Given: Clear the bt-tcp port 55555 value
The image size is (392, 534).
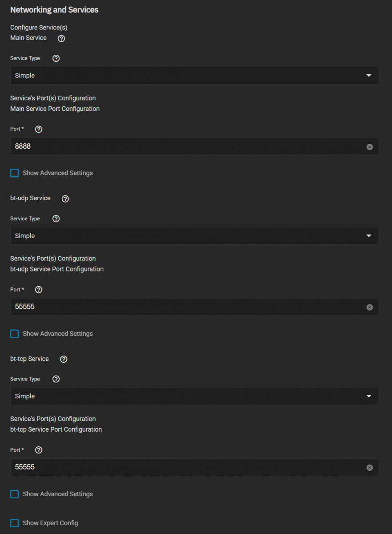Looking at the screenshot, I should point(369,468).
